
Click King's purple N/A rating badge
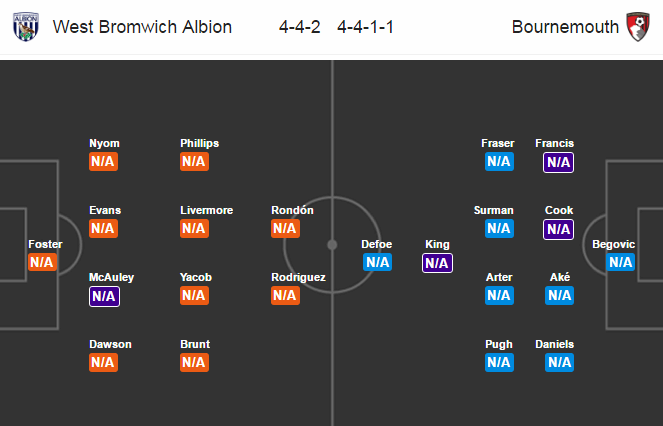(438, 263)
